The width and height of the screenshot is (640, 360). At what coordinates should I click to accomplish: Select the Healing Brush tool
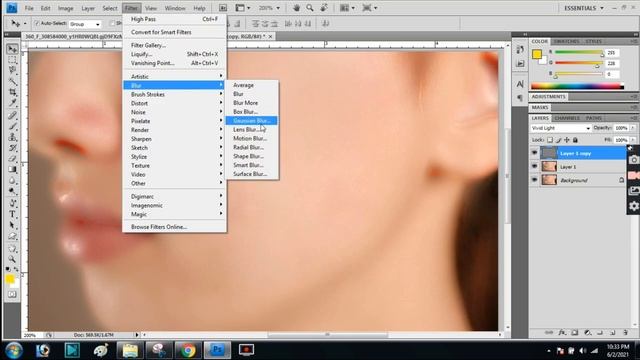(12, 116)
